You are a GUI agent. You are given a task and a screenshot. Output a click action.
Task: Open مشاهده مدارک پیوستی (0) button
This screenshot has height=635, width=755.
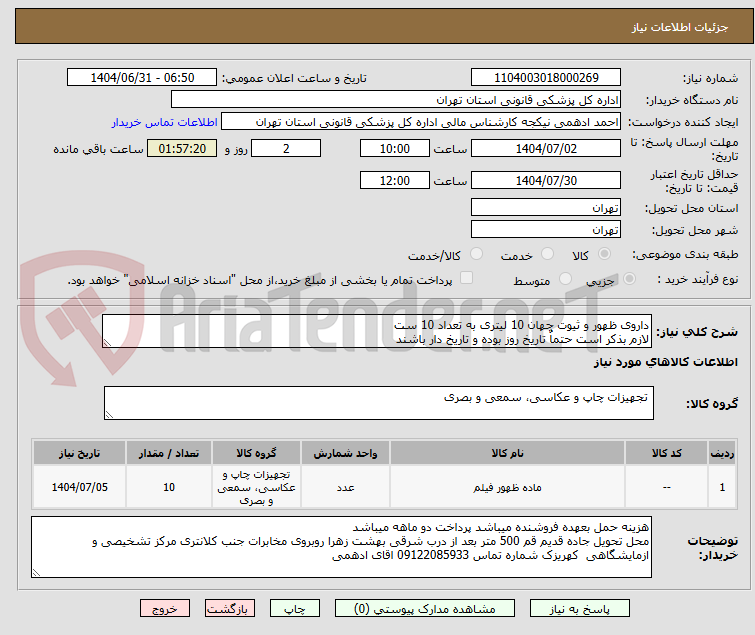[x=425, y=609]
